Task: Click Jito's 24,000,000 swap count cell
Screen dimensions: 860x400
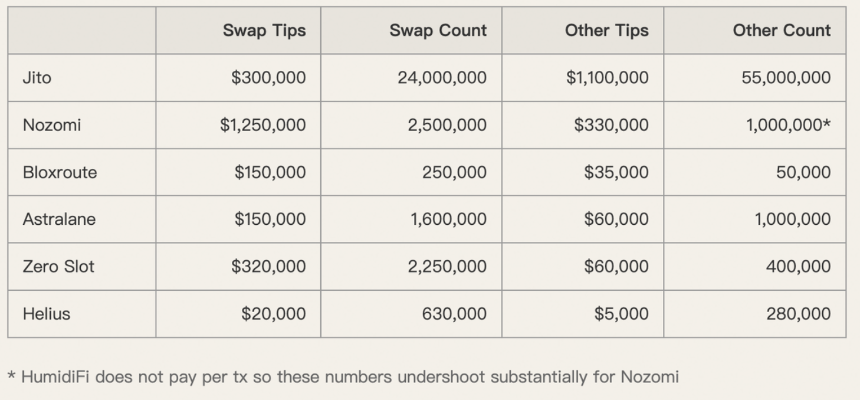Action: pyautogui.click(x=441, y=78)
